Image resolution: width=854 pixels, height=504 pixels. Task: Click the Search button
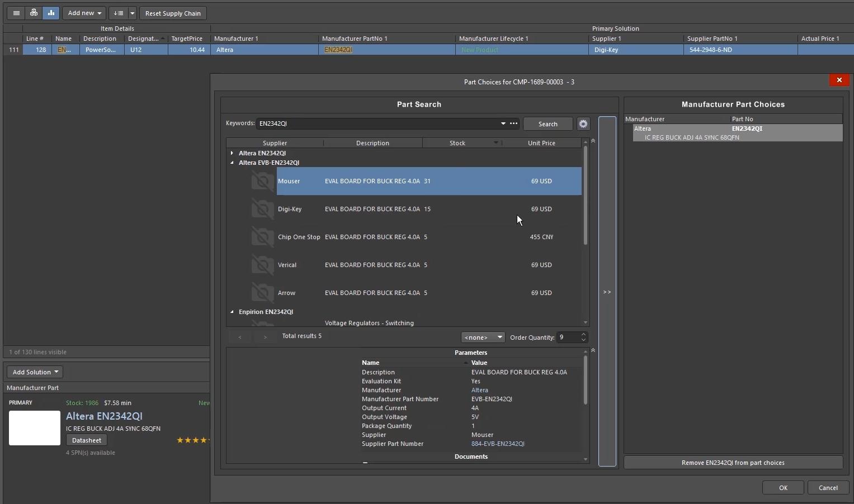[548, 124]
